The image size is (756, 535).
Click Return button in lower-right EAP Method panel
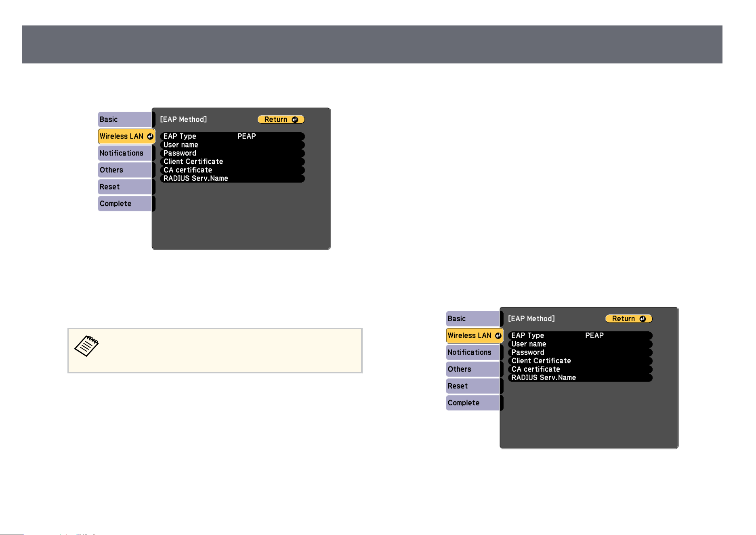coord(629,319)
